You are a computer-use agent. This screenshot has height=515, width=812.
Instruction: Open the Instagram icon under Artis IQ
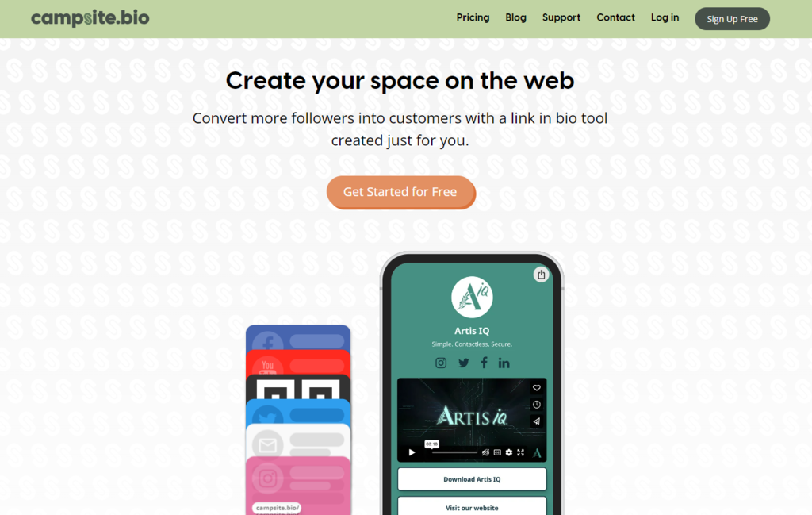441,363
